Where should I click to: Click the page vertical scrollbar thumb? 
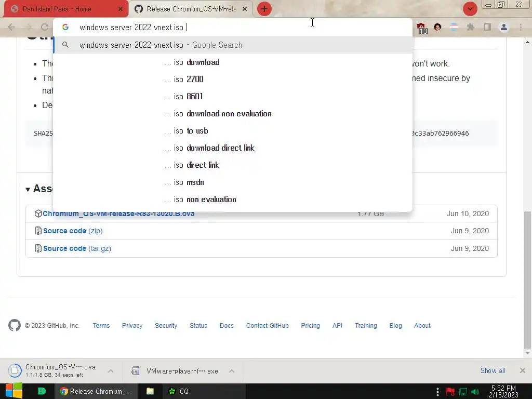pos(527,280)
